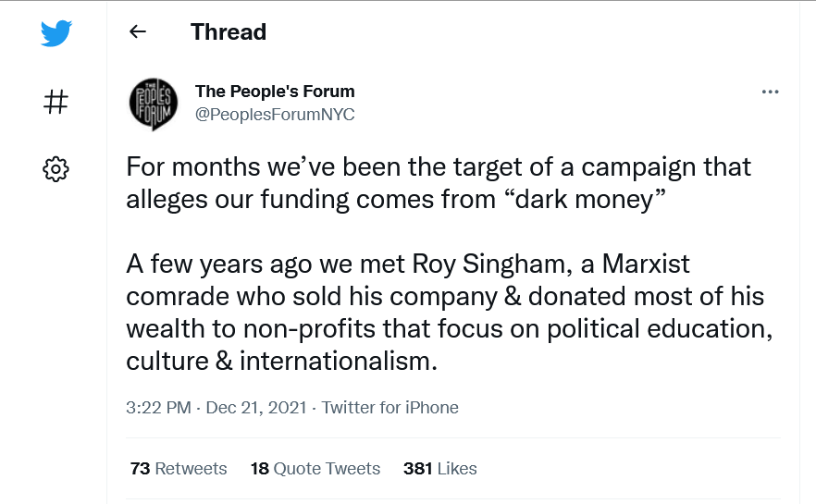Click the Twitter bird home logo
This screenshot has height=504, width=816.
click(56, 34)
